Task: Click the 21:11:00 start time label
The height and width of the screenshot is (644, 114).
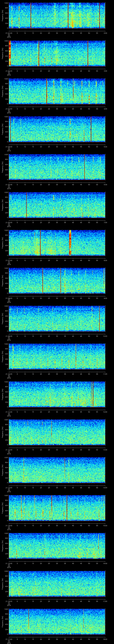Action: tap(9, 412)
